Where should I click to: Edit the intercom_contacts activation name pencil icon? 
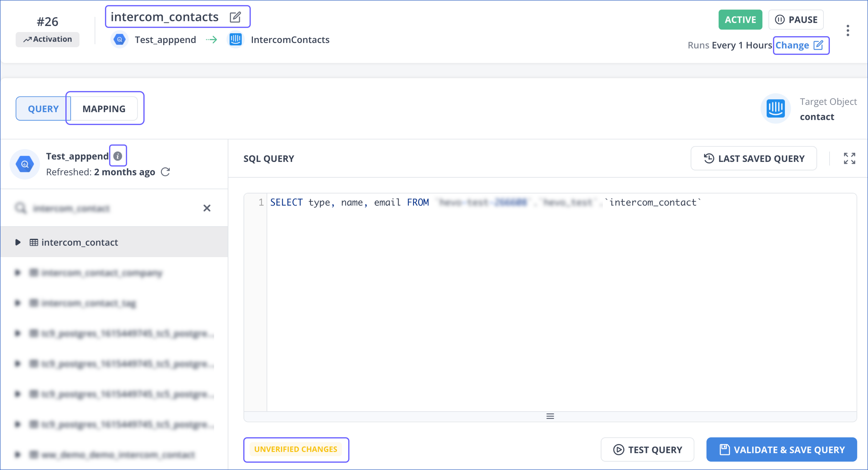pos(235,17)
